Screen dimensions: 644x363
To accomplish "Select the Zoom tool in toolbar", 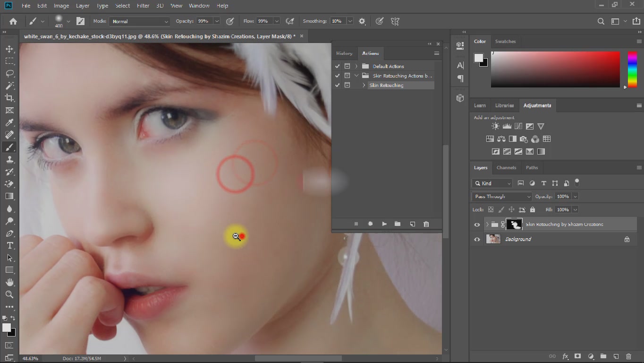I will (x=9, y=294).
